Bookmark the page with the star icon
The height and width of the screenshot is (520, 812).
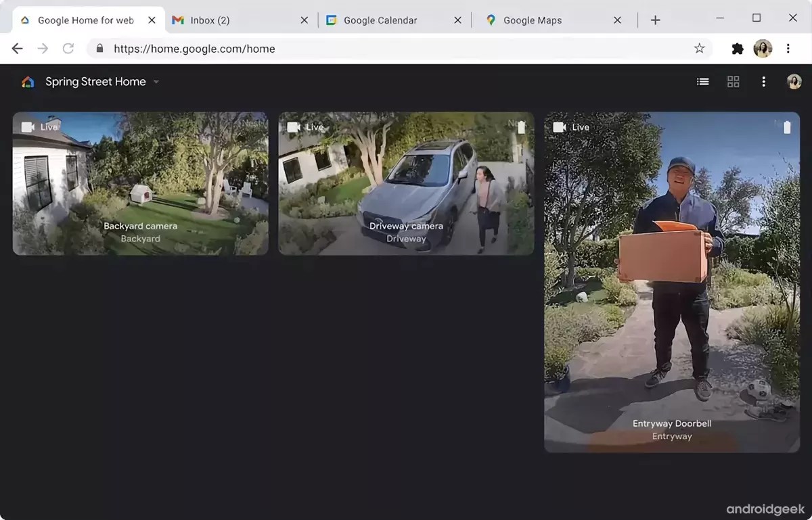(700, 48)
